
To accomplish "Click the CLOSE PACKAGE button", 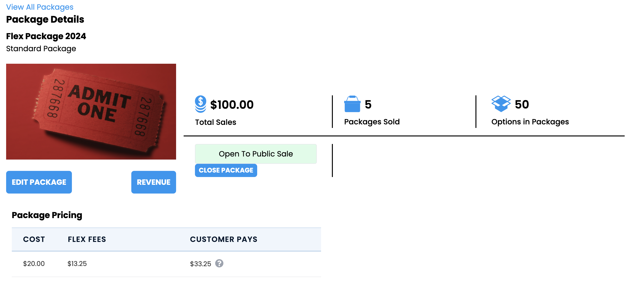I will point(226,170).
